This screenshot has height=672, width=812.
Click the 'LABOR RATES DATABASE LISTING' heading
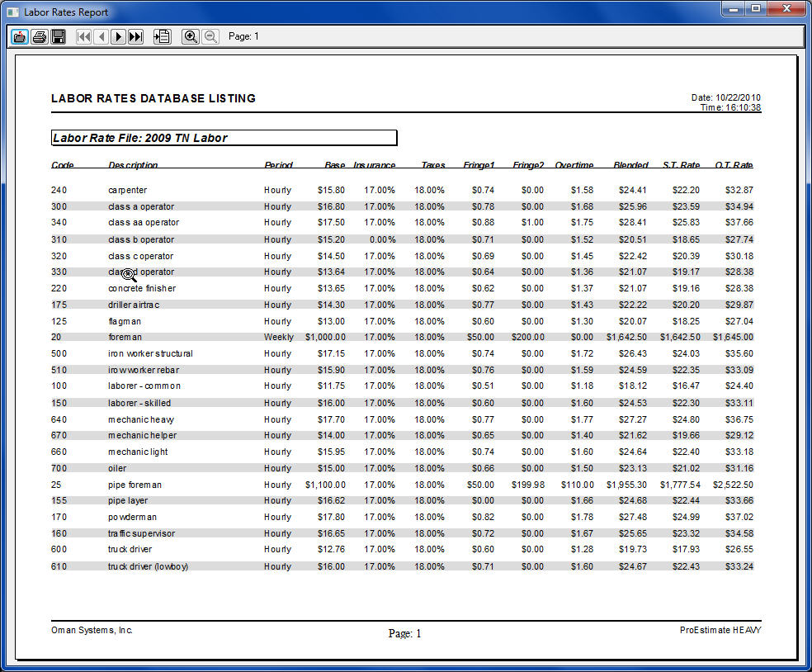[153, 98]
